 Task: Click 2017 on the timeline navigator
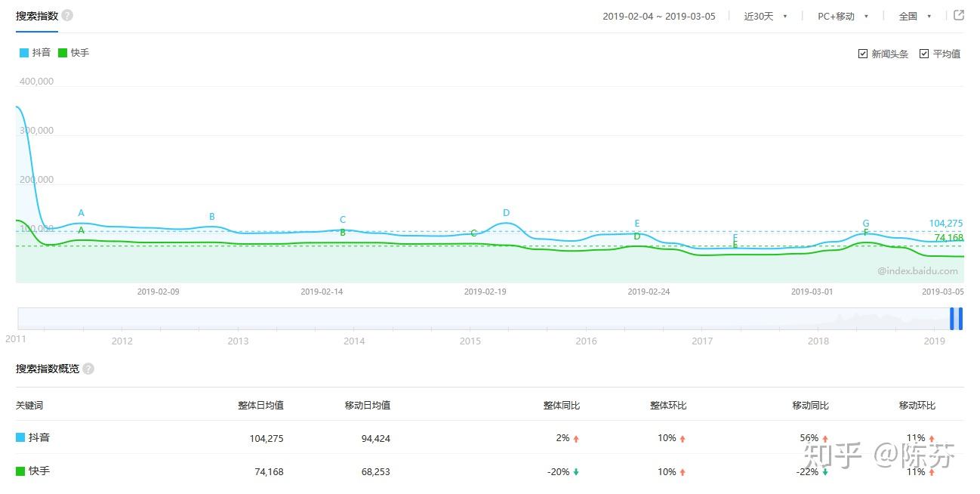[702, 341]
